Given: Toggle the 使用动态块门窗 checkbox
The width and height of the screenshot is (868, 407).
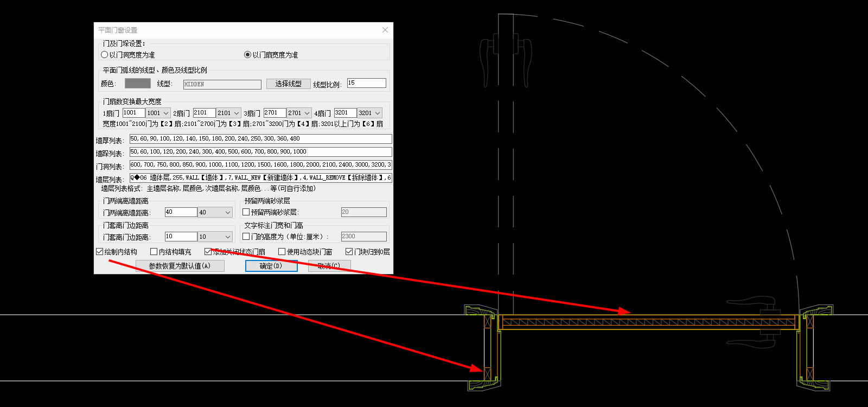Looking at the screenshot, I should (282, 252).
